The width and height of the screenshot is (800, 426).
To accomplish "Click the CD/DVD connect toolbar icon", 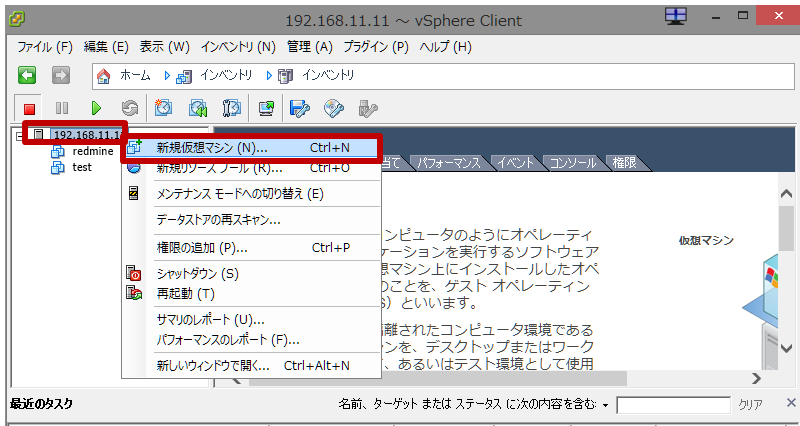I will point(334,108).
